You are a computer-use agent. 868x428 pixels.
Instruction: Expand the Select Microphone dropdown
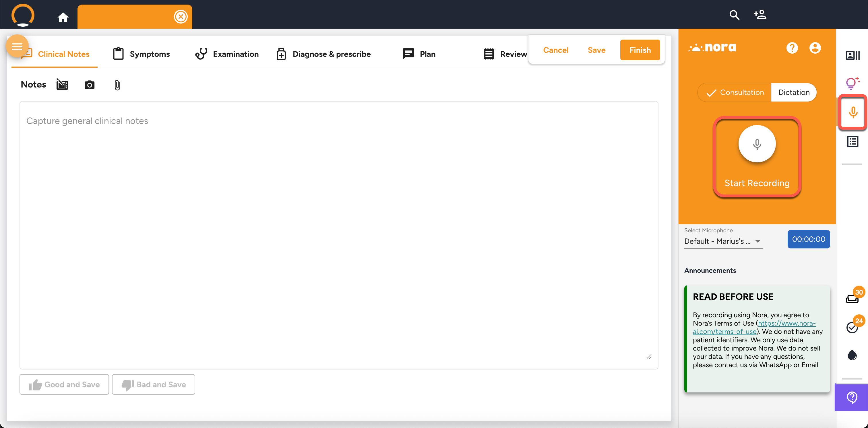tap(723, 241)
